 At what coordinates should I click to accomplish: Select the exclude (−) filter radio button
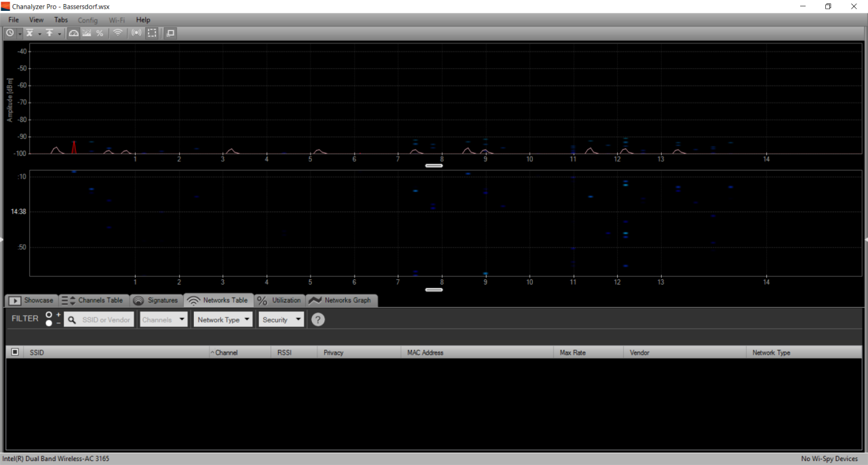tap(49, 323)
